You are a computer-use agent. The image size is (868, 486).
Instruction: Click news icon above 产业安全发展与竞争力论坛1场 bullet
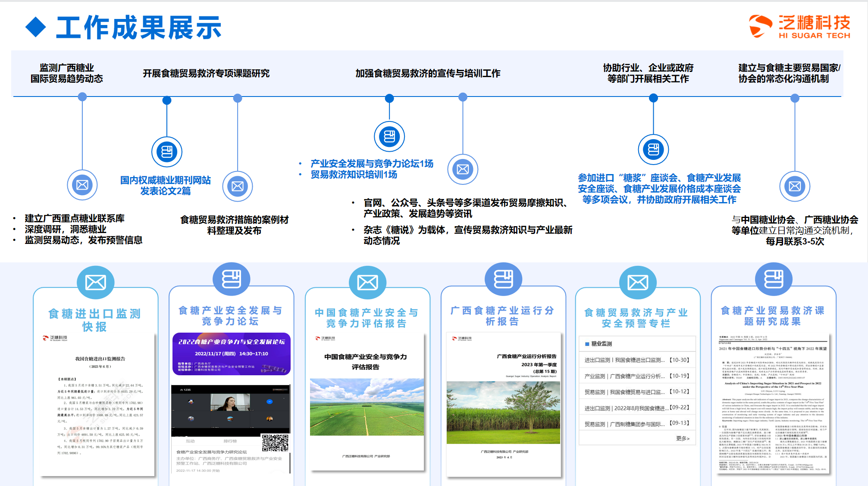[389, 137]
